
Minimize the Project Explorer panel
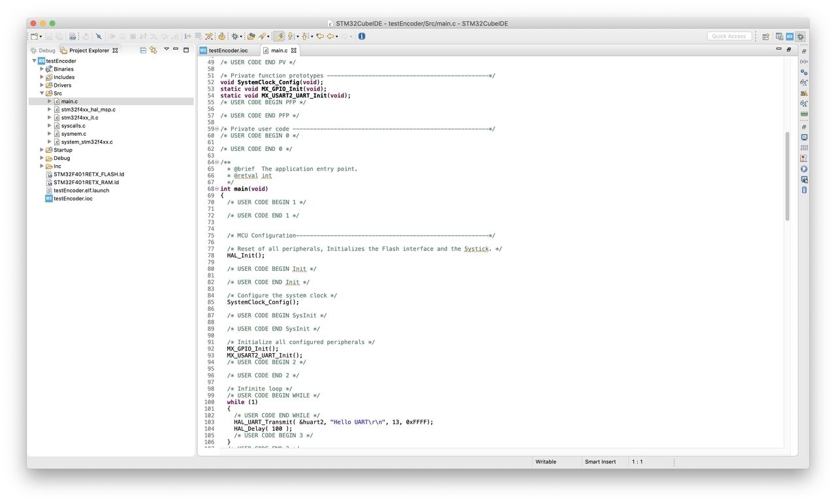click(176, 50)
